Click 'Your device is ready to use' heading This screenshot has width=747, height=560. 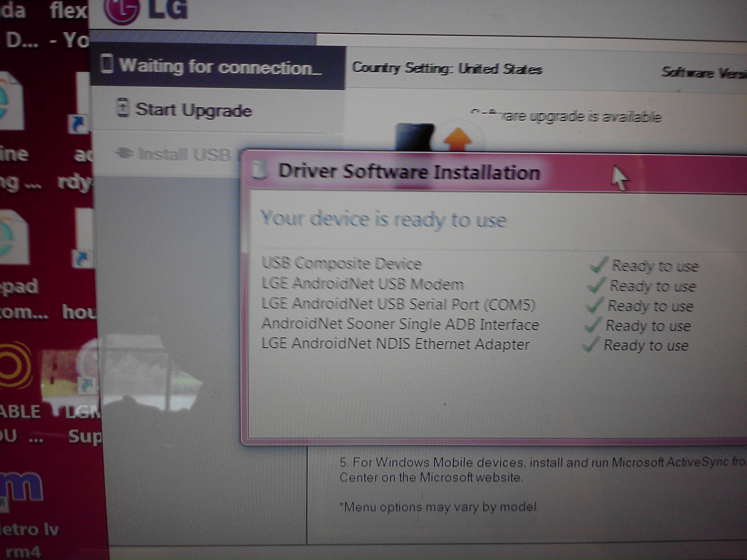pyautogui.click(x=384, y=219)
